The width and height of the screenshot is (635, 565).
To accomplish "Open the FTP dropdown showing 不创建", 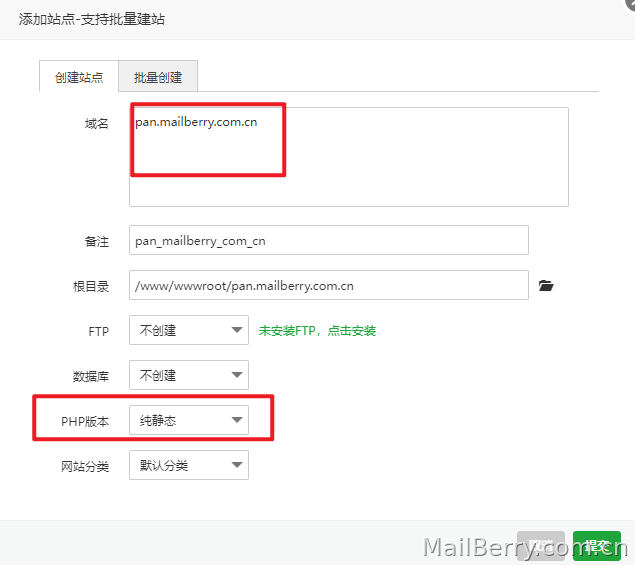I will point(189,330).
